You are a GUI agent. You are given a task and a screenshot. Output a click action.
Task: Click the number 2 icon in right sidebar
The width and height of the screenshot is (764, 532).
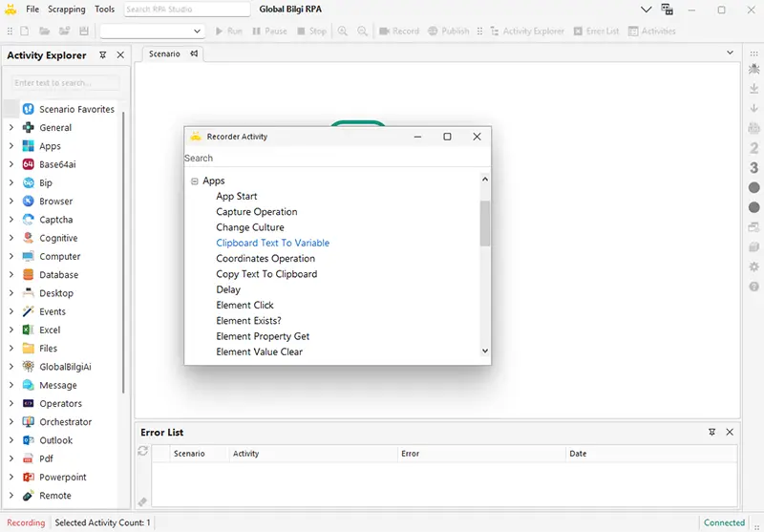[x=753, y=148]
